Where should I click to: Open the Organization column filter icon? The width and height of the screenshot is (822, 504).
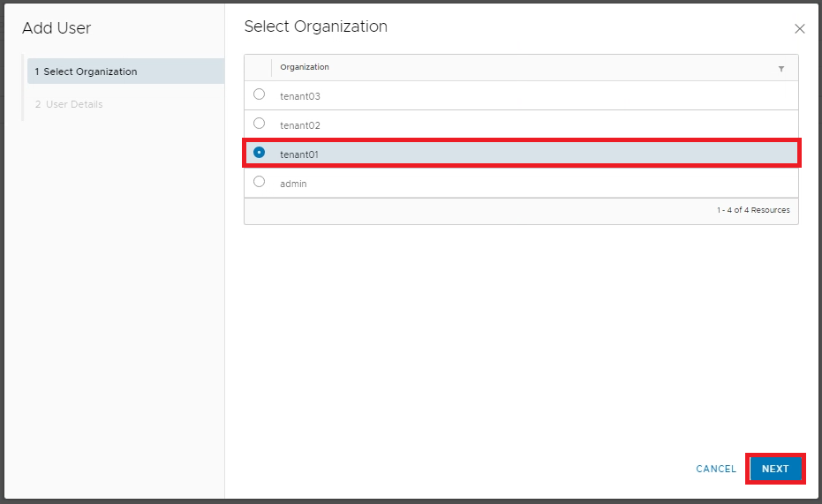pyautogui.click(x=781, y=69)
